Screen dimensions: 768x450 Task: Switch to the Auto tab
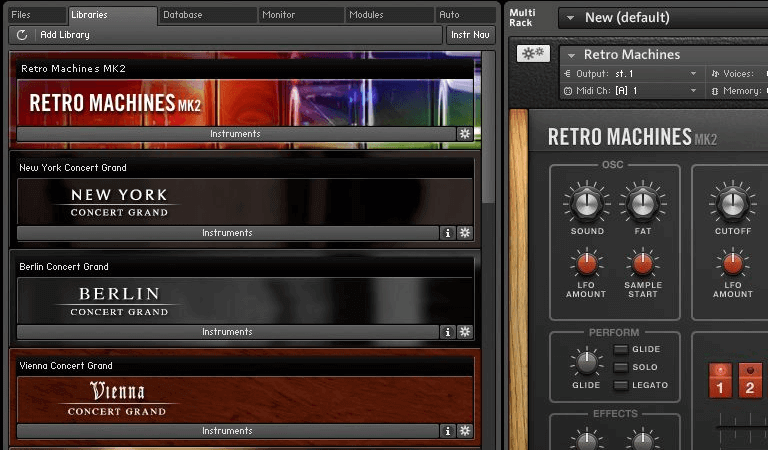(465, 15)
